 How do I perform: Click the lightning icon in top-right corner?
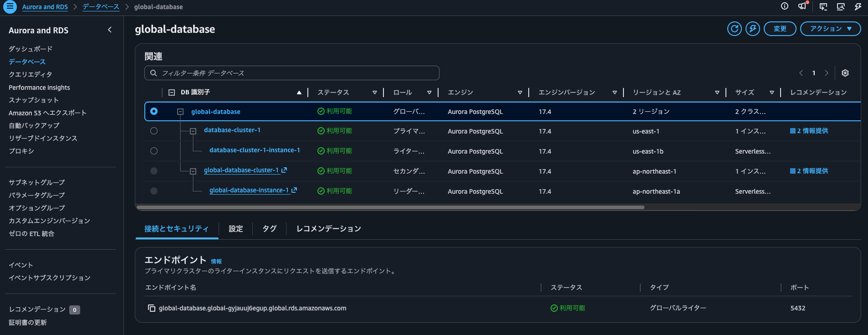858,6
